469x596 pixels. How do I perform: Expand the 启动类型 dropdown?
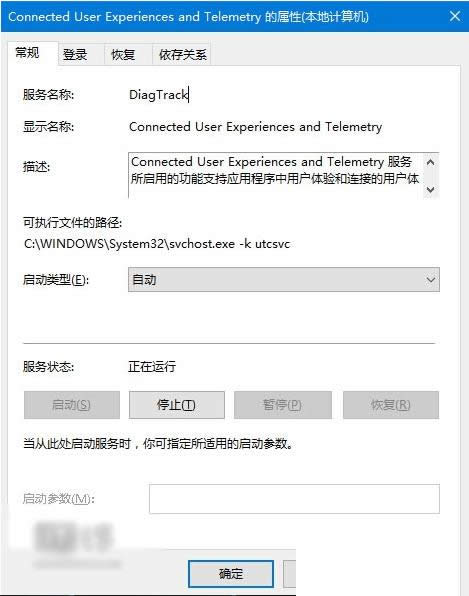(x=284, y=280)
